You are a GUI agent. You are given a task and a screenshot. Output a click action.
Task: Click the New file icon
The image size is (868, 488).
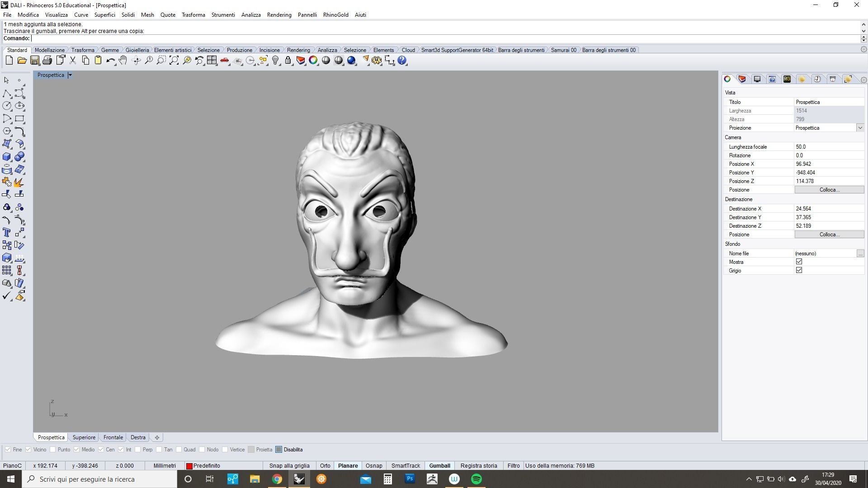pos(9,61)
